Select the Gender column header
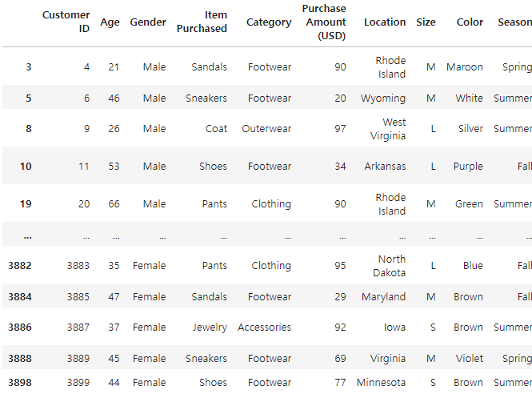Viewport: 532px width, 394px height. (x=148, y=22)
